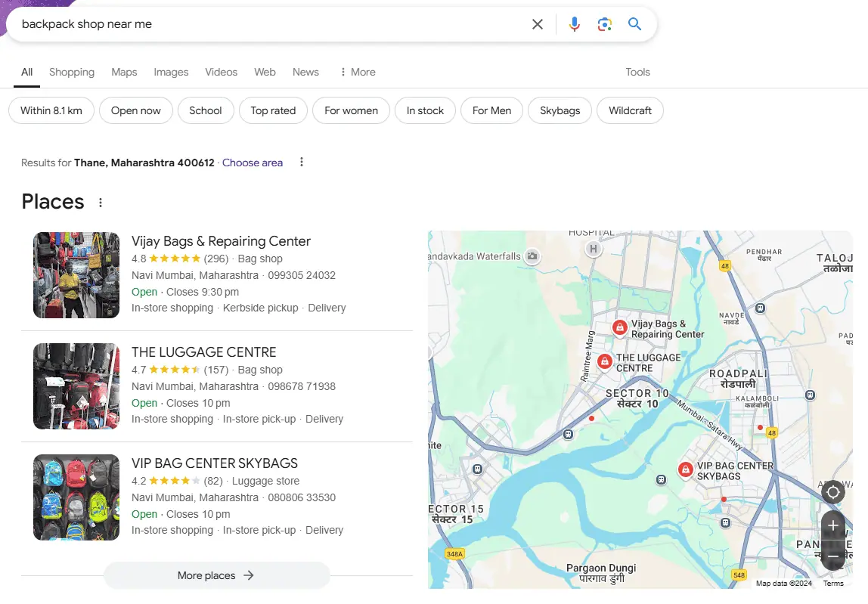
Task: Click the (157) reviews count
Action: pos(216,370)
